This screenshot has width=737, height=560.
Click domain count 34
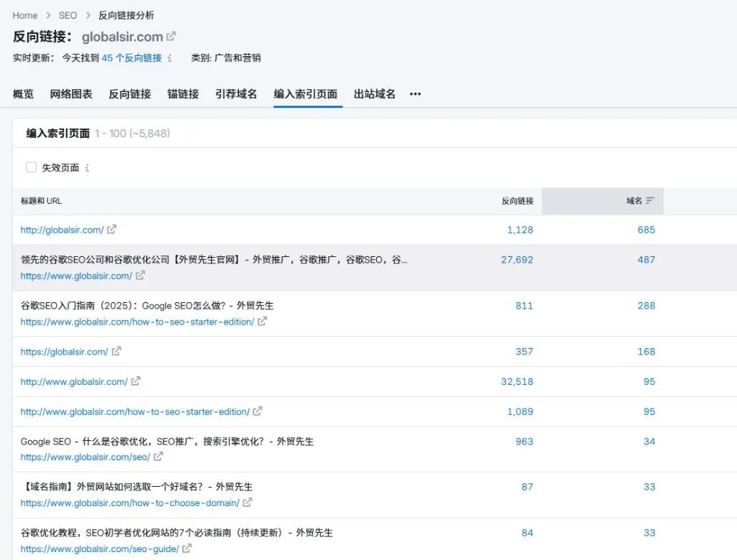(x=649, y=442)
